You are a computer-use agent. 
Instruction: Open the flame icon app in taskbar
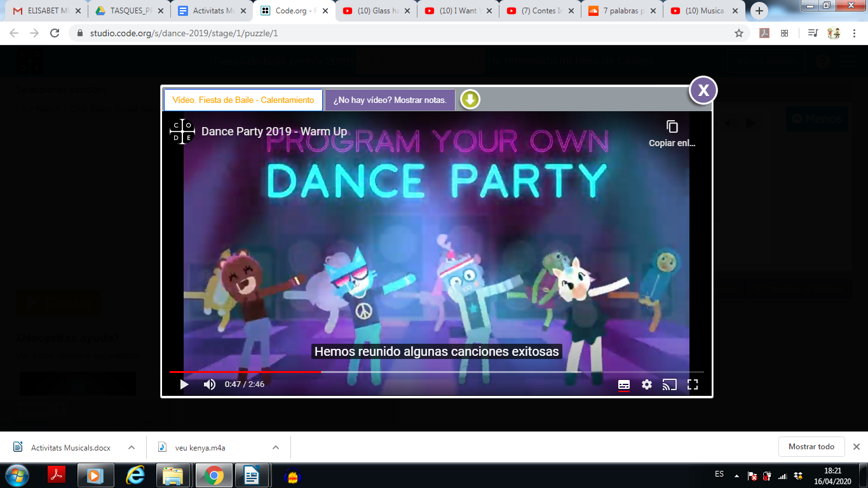click(x=292, y=475)
